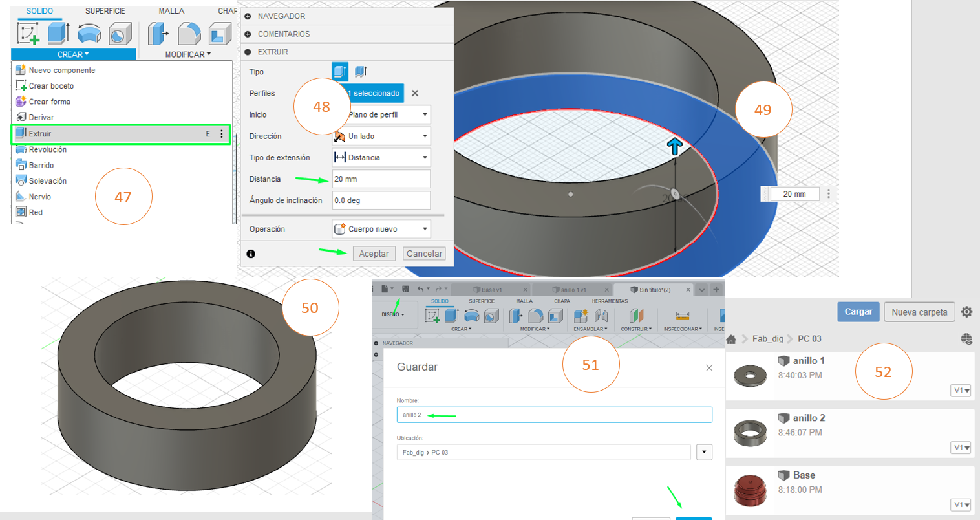Open the V1 version dropdown for Base
This screenshot has height=520, width=980.
click(961, 504)
